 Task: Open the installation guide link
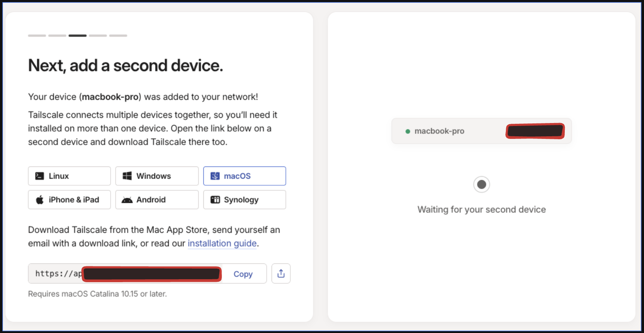222,243
